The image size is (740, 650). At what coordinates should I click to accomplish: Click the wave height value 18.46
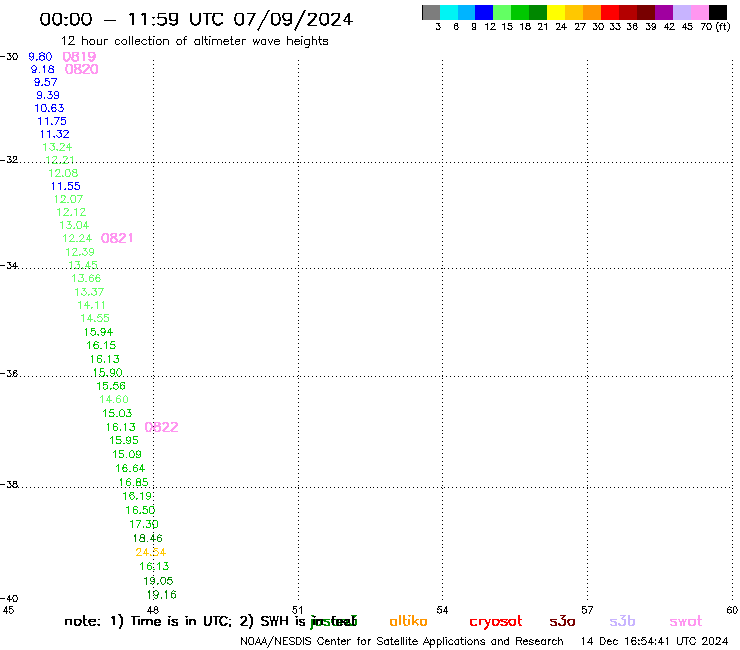(147, 538)
